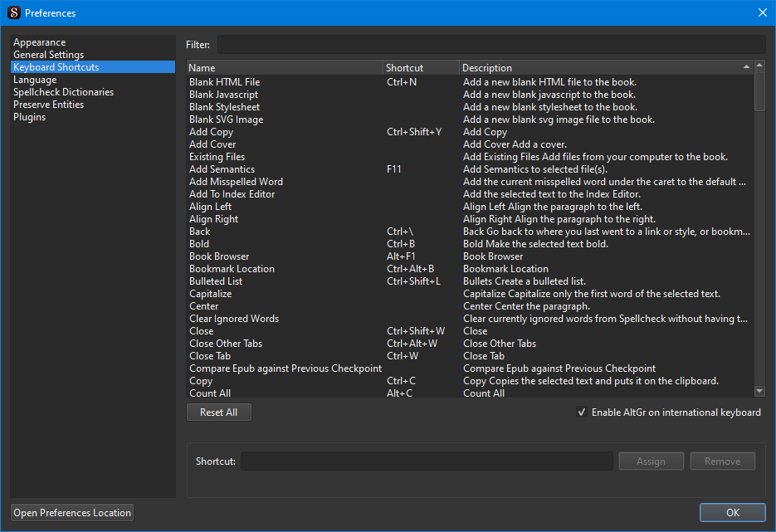Focus the Shortcut input field
The image size is (776, 532).
click(x=427, y=461)
